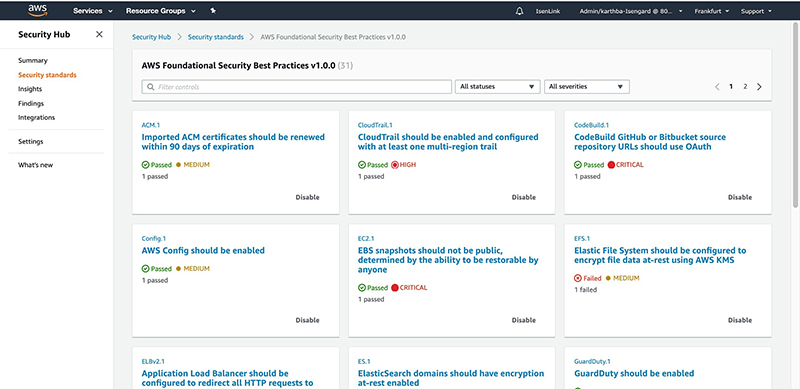This screenshot has width=800, height=389.
Task: Go to page 2 of controls
Action: click(x=745, y=87)
